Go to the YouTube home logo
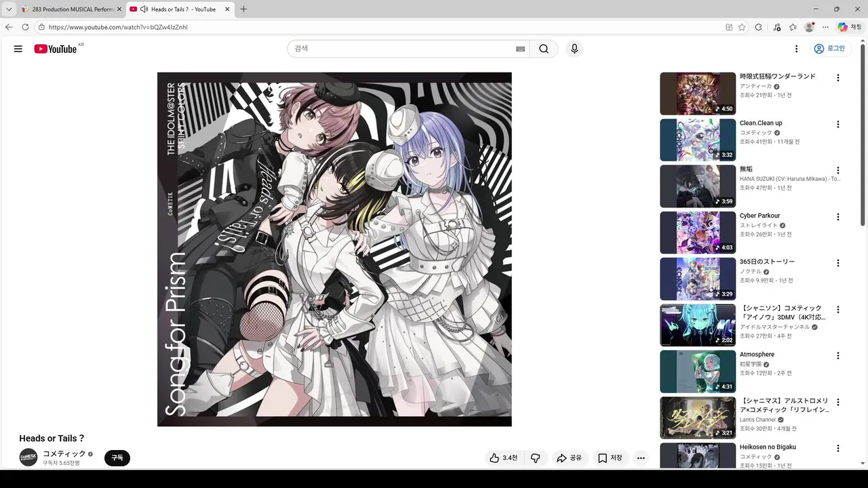The width and height of the screenshot is (868, 488). click(56, 49)
